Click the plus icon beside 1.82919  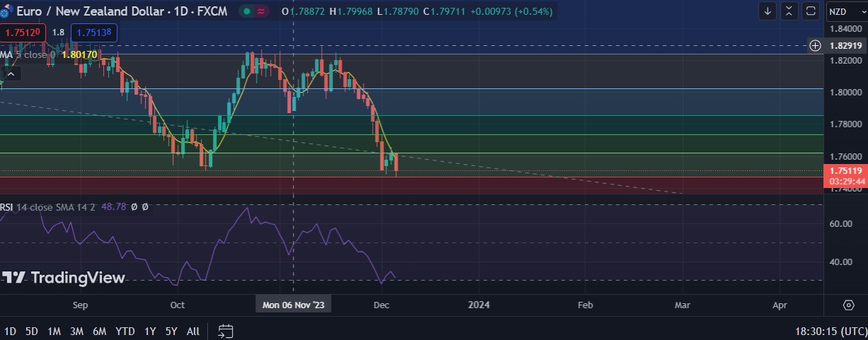[x=815, y=45]
